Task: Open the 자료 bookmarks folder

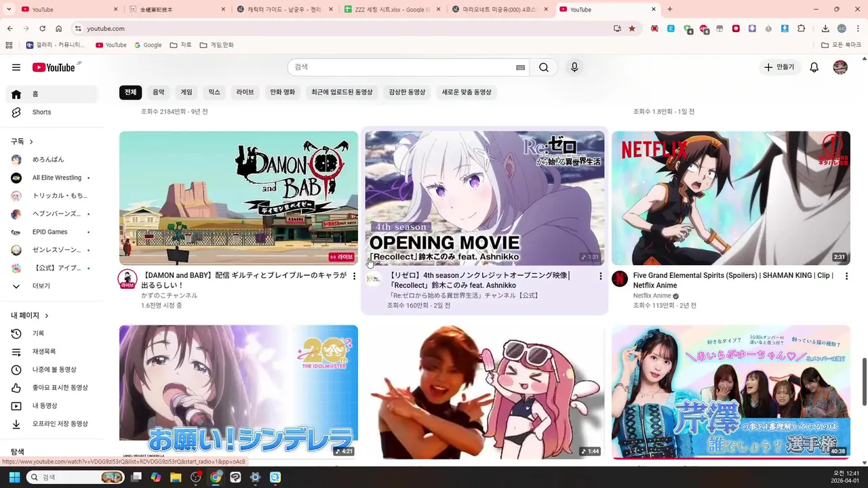Action: [x=181, y=45]
